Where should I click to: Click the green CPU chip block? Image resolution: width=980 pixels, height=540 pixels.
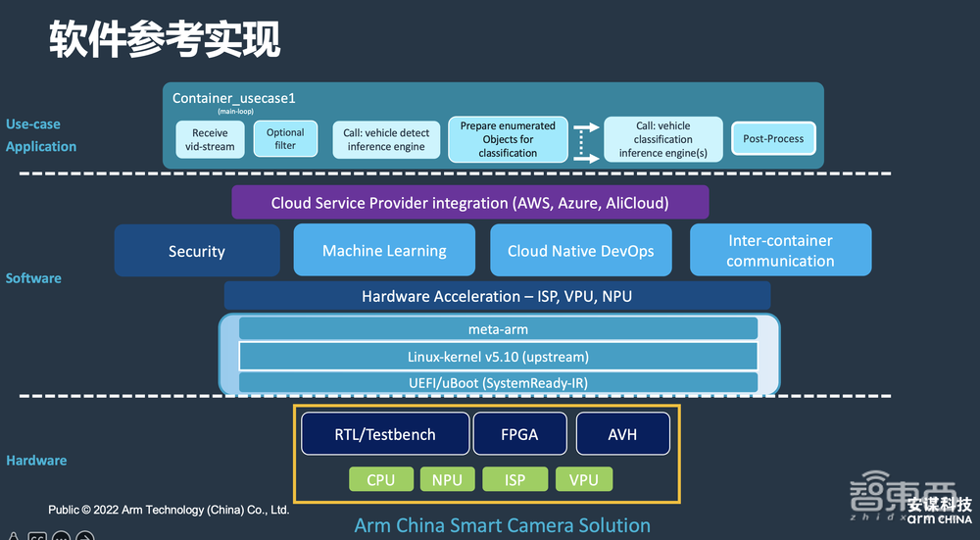click(x=380, y=479)
